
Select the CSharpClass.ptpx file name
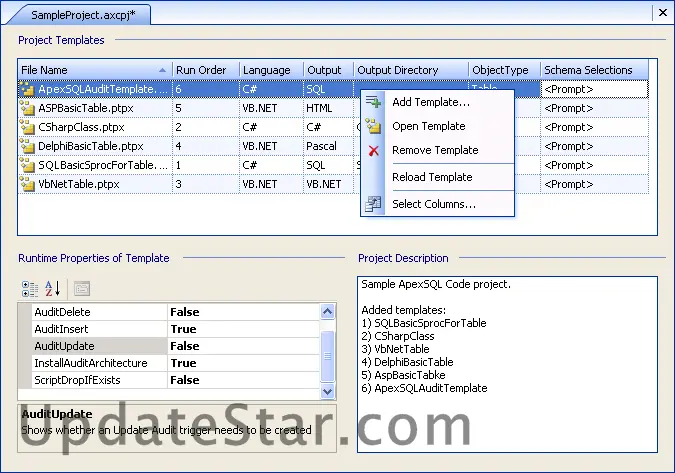coord(81,127)
